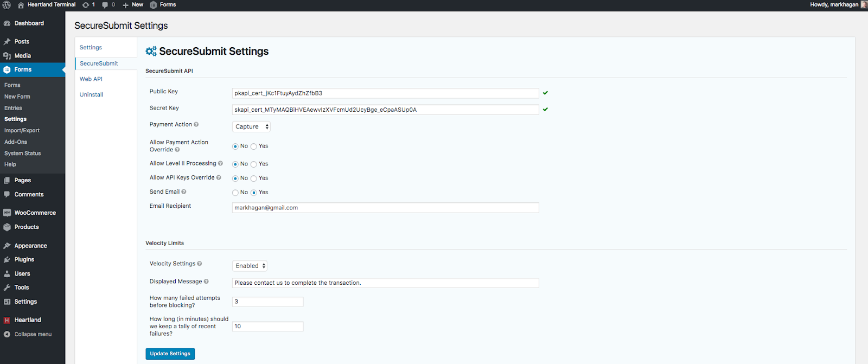Open Appearance brush icon in sidebar
Image resolution: width=868 pixels, height=364 pixels.
tap(7, 246)
